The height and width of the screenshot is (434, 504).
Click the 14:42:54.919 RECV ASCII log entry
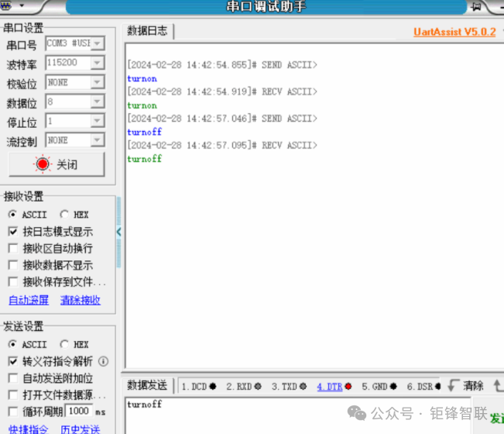tap(222, 92)
